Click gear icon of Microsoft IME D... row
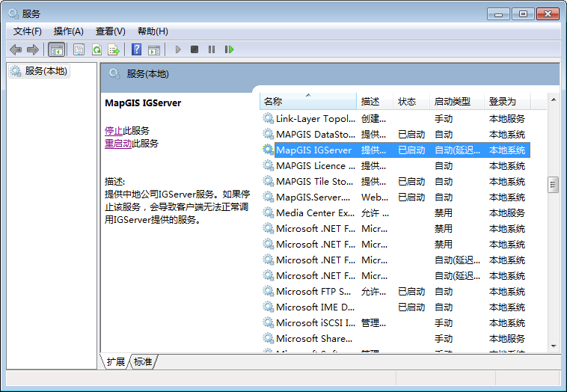This screenshot has height=392, width=567. [x=268, y=307]
